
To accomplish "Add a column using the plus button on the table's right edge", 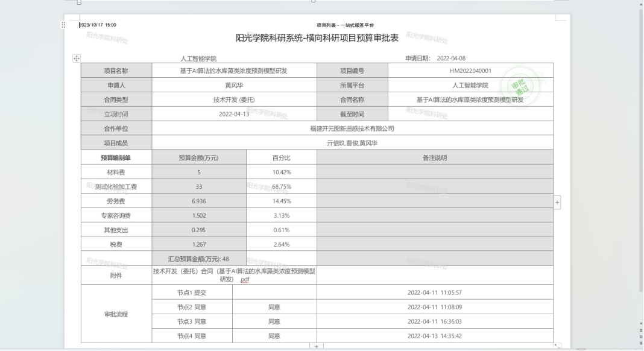I will click(557, 202).
